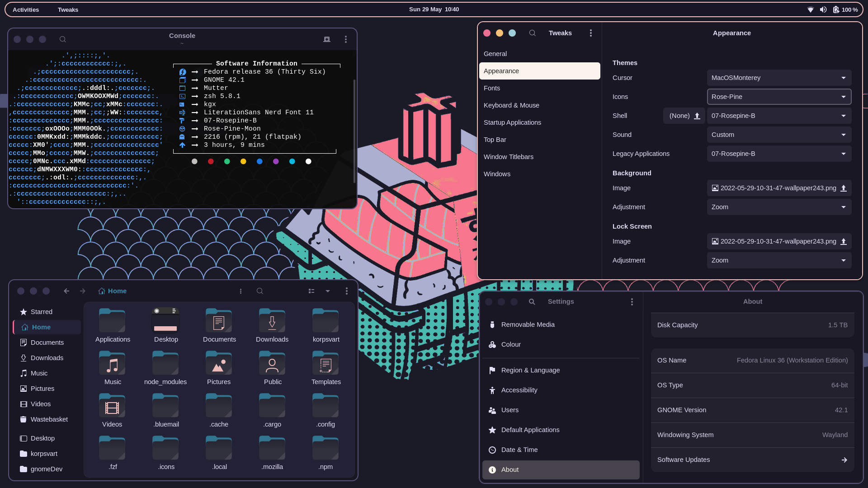Open battery indicator in top bar
Image resolution: width=868 pixels, height=488 pixels.
[x=845, y=9]
